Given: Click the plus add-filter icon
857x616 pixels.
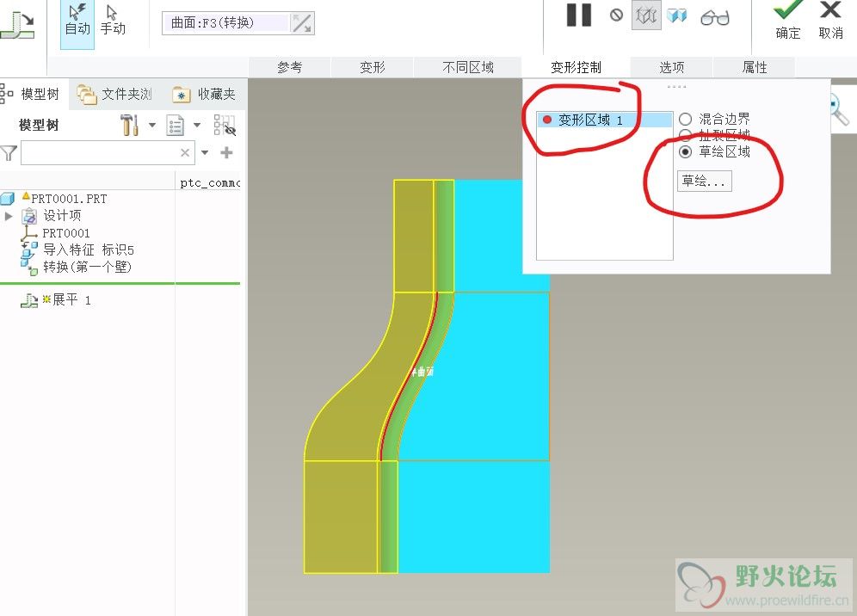Looking at the screenshot, I should [x=227, y=153].
